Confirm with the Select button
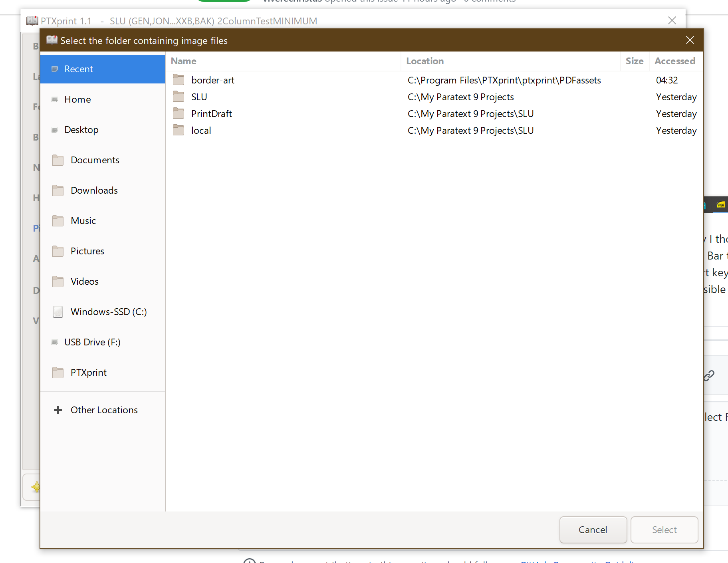The height and width of the screenshot is (563, 728). pyautogui.click(x=664, y=529)
